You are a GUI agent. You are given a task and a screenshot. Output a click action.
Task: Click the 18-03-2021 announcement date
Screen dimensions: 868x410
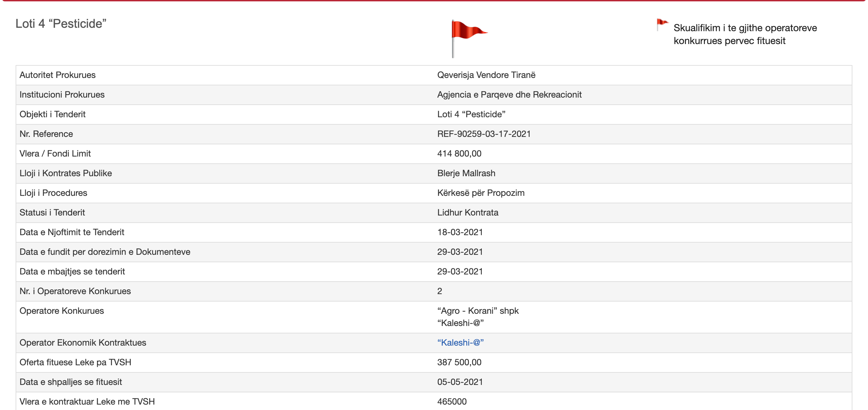point(460,232)
